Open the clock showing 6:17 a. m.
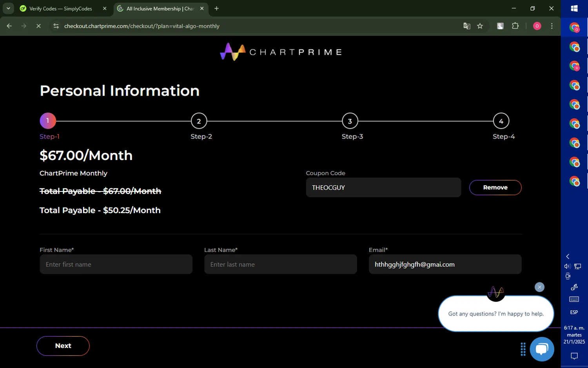The image size is (588, 368). 574,335
